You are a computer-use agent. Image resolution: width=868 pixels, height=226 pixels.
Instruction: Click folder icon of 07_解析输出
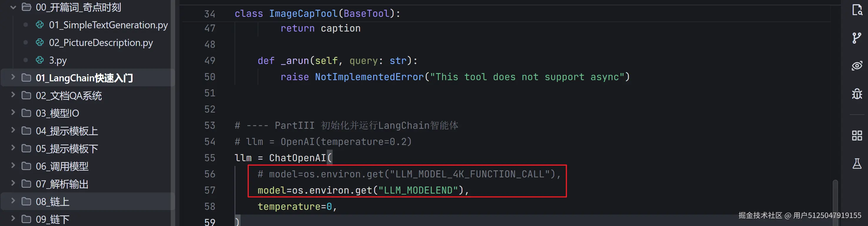[x=26, y=184]
